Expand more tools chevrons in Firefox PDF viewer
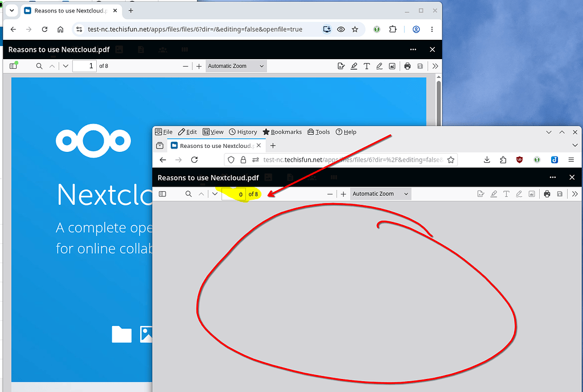The image size is (583, 392). (575, 194)
